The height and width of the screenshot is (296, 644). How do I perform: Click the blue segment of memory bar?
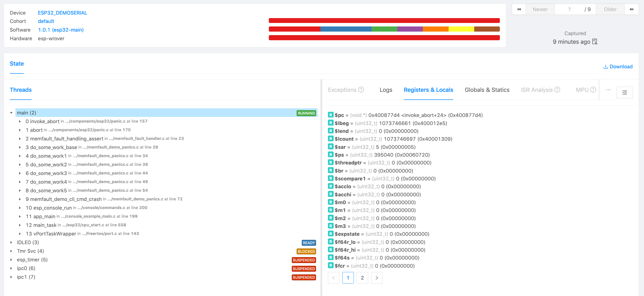tap(346, 29)
